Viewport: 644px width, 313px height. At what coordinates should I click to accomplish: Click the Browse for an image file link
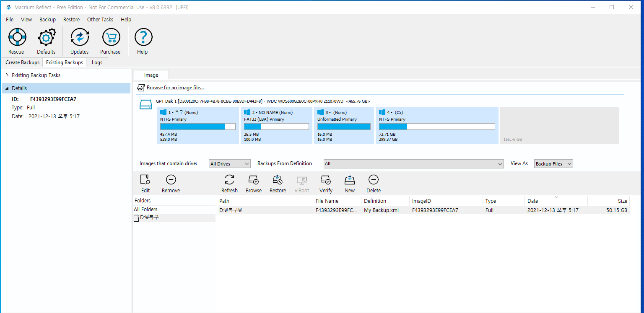175,88
